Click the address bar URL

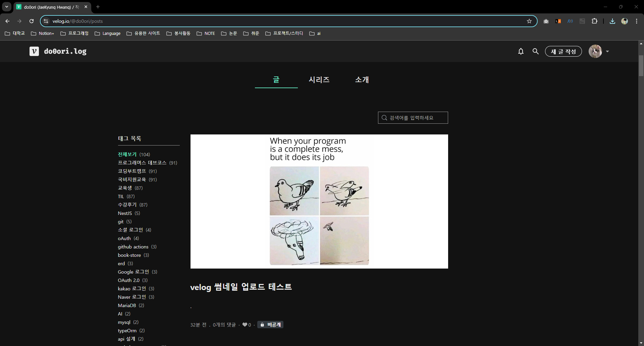point(77,21)
